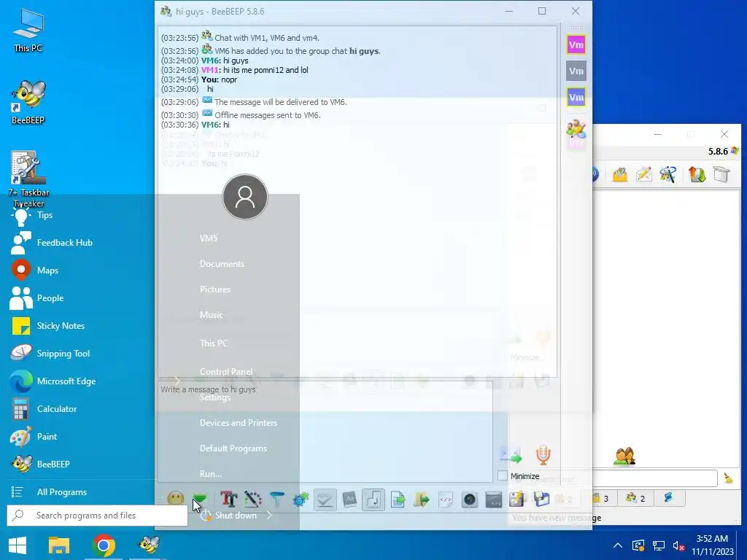
Task: Open the VM5 user folder link
Action: 209,238
